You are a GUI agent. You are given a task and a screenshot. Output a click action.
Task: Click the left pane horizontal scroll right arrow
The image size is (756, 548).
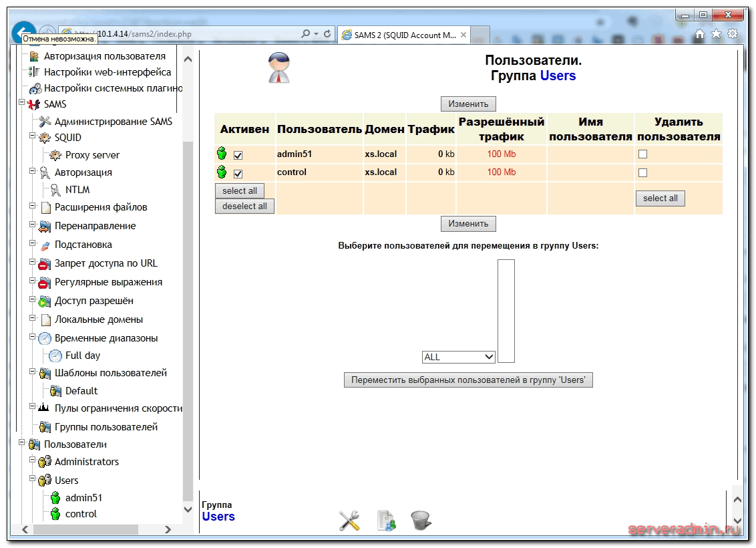pos(168,530)
